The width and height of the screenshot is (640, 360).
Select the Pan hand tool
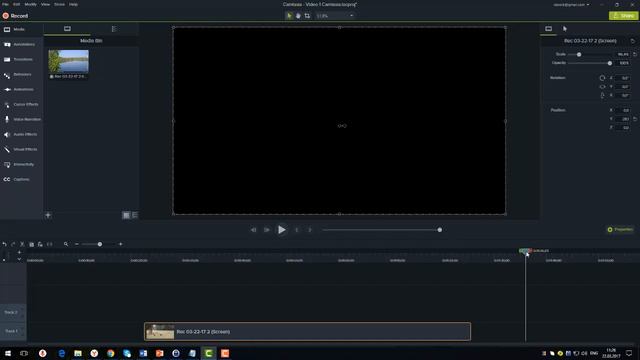(x=298, y=16)
